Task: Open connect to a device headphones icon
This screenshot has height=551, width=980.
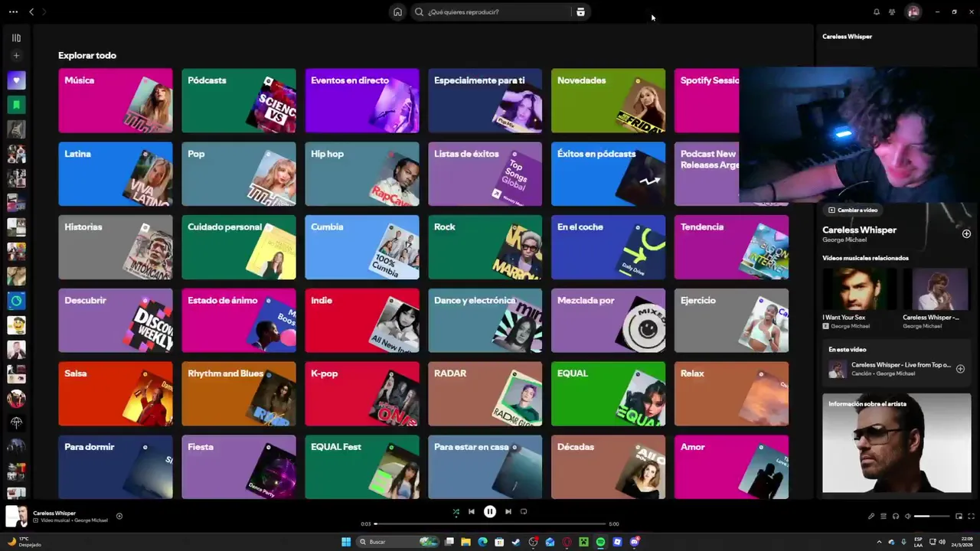Action: point(896,517)
